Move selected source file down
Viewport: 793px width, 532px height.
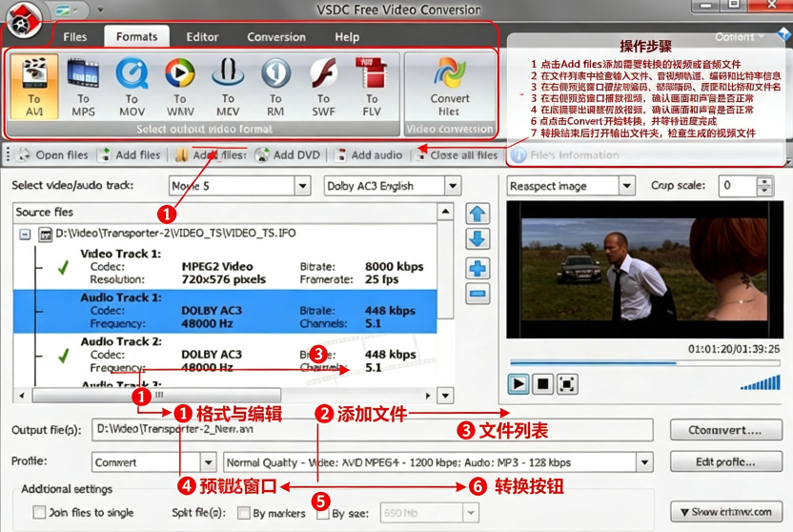(x=478, y=238)
